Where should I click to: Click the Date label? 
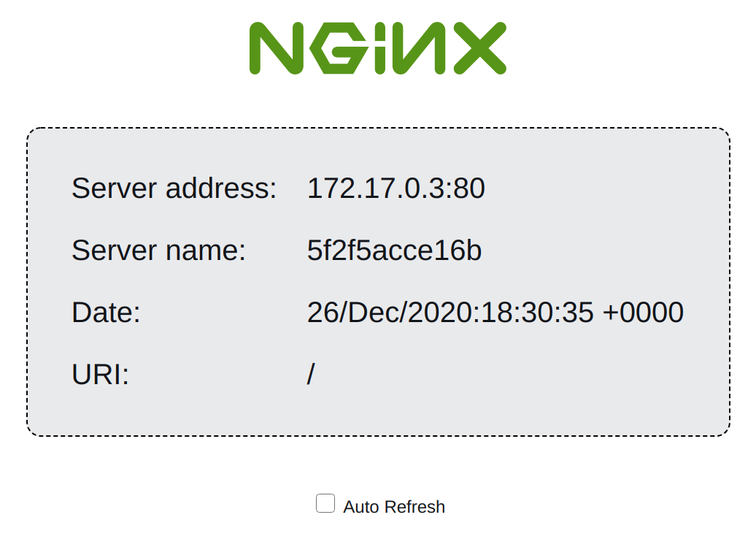click(106, 312)
